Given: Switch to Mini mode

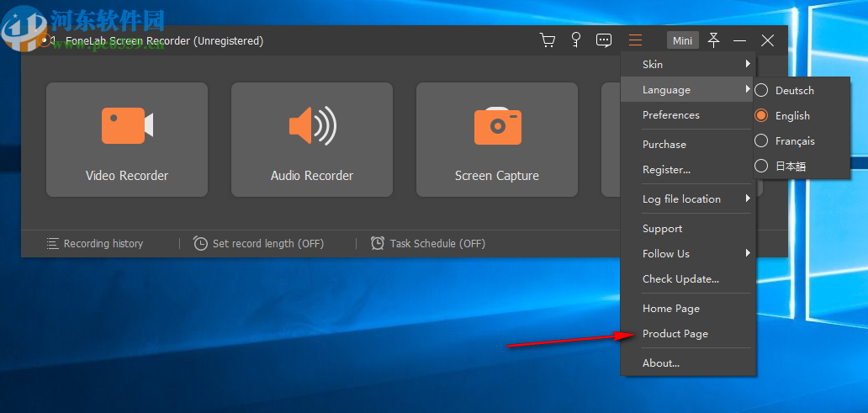Looking at the screenshot, I should (x=683, y=40).
